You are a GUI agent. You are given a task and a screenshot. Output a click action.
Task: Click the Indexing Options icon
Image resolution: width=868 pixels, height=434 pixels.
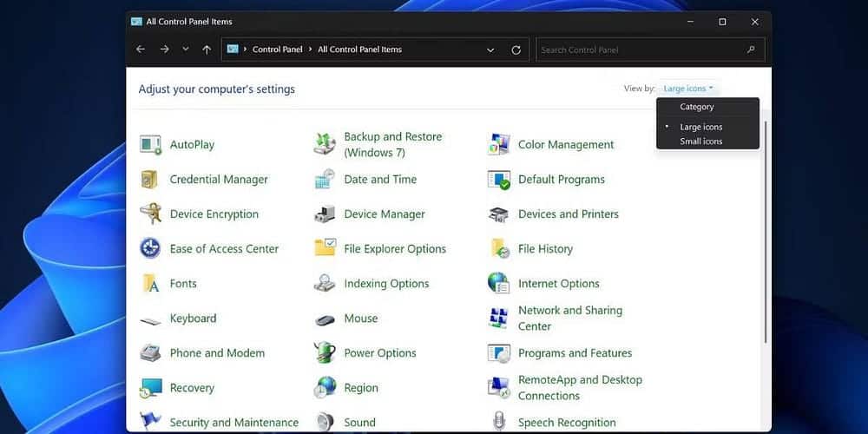[x=325, y=284]
